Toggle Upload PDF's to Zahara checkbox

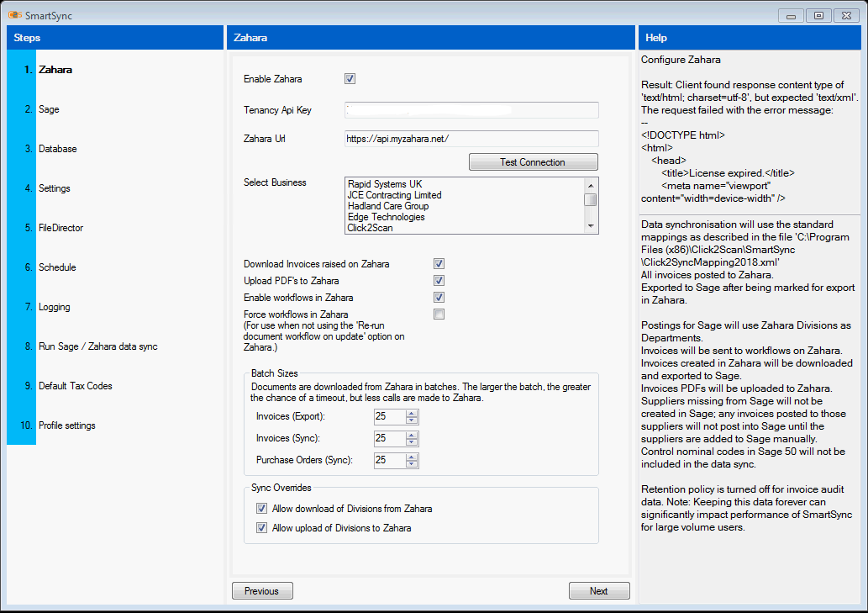pyautogui.click(x=439, y=280)
